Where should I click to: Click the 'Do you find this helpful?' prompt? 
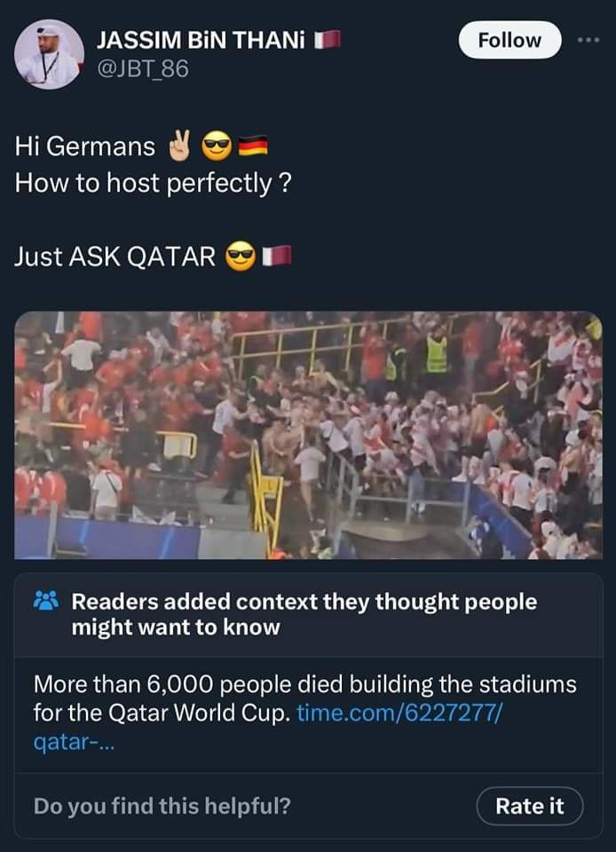point(162,806)
